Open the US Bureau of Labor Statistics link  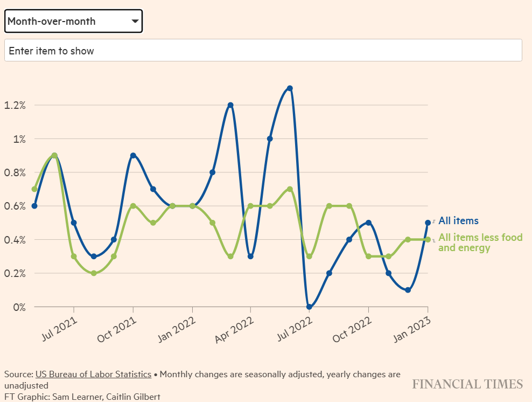coord(93,374)
